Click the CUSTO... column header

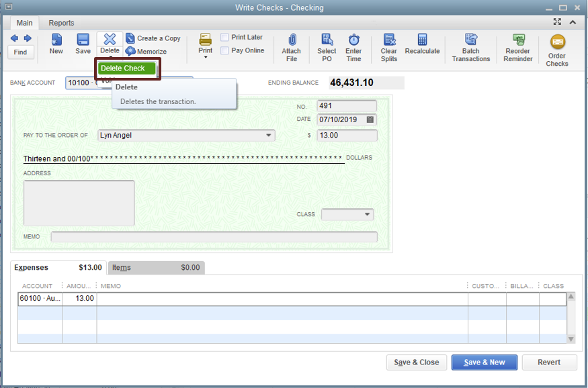tap(485, 286)
